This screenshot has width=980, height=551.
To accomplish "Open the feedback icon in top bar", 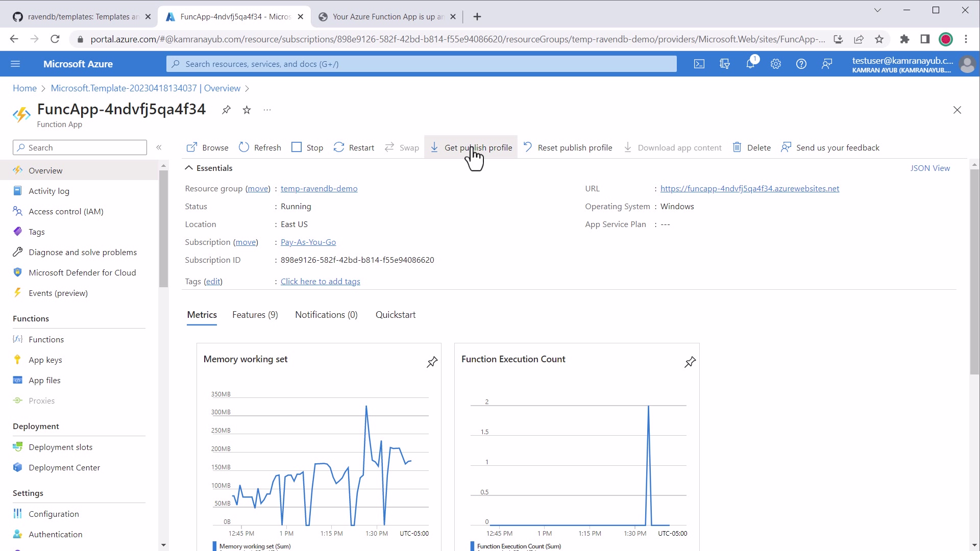I will 827,64.
